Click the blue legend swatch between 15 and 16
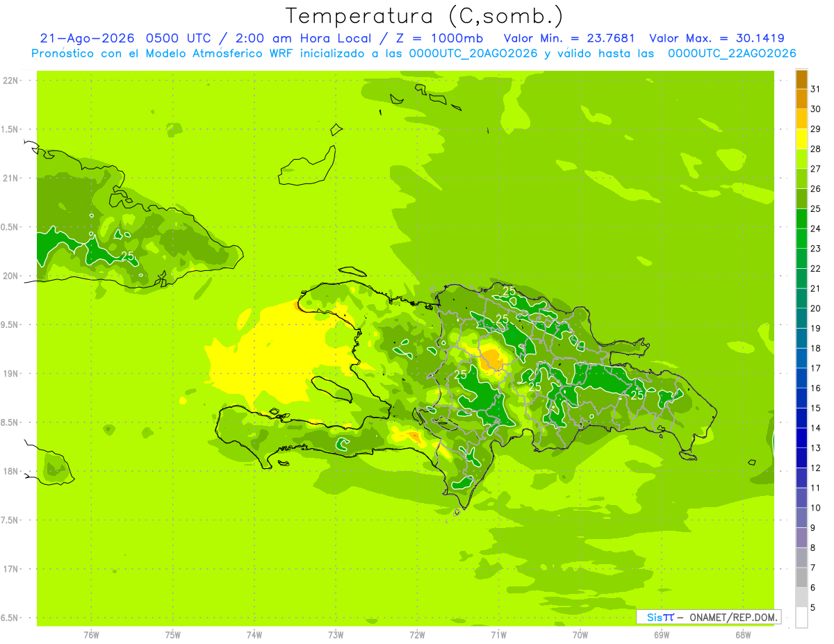 point(801,398)
